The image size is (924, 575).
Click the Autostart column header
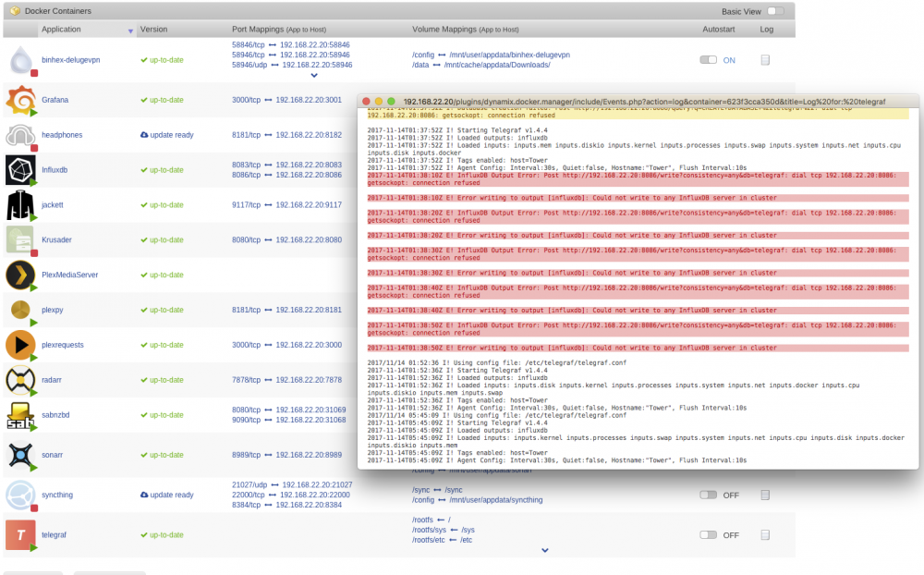[719, 30]
